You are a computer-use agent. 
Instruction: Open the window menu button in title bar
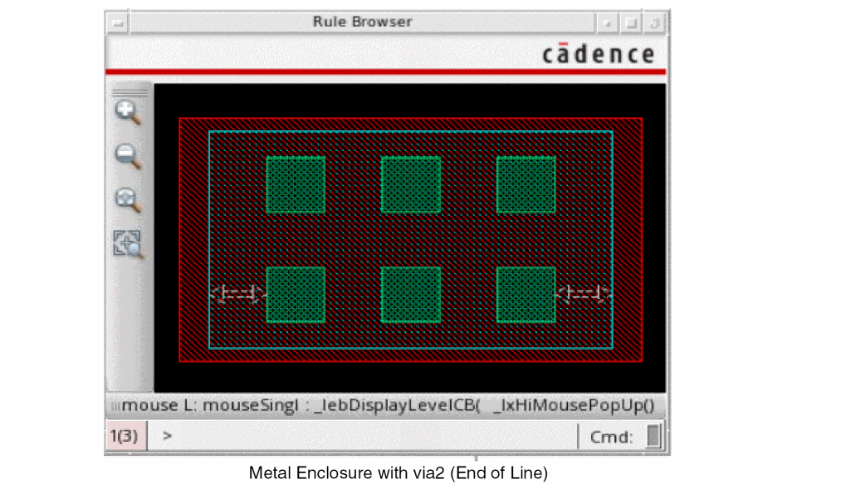point(117,23)
